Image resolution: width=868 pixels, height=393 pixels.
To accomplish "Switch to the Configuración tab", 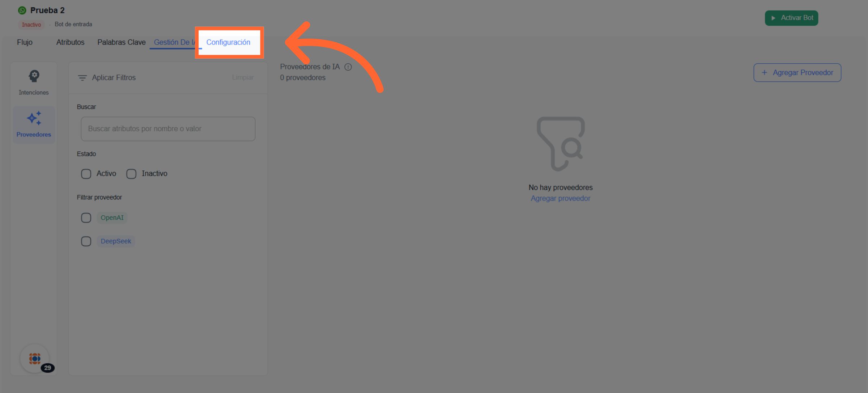I will coord(228,42).
